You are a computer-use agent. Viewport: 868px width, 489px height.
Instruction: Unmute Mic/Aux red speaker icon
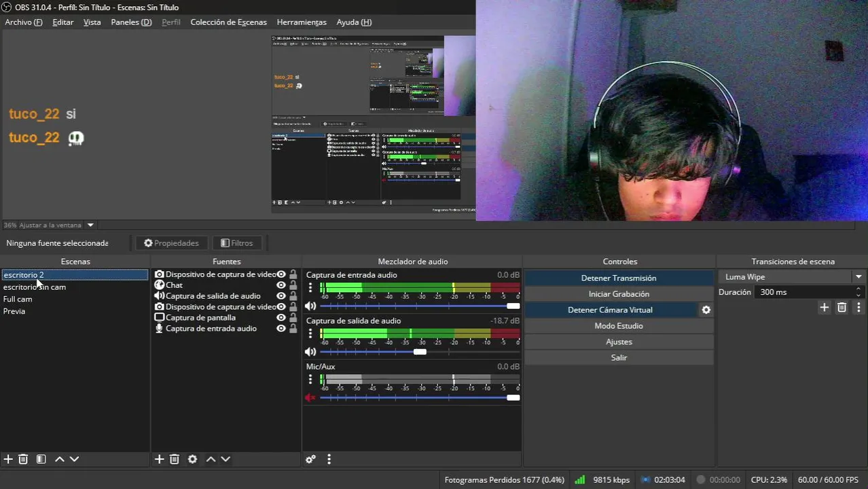click(x=310, y=397)
